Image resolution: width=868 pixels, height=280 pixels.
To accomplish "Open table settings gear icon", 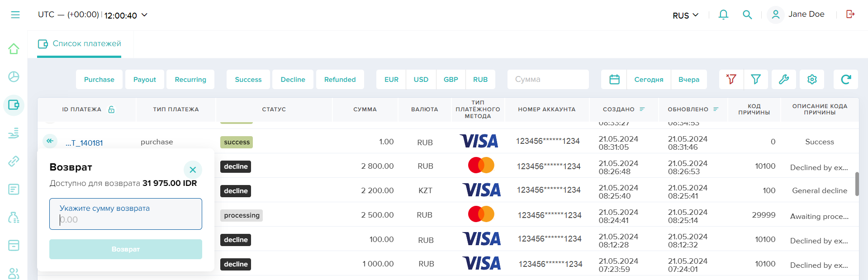I will (812, 80).
